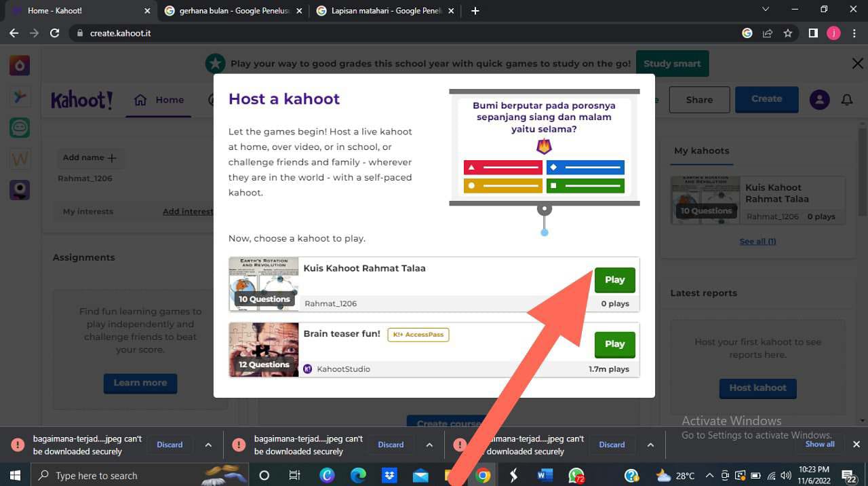The width and height of the screenshot is (868, 486).
Task: Expand options for the third blocked download
Action: click(650, 445)
